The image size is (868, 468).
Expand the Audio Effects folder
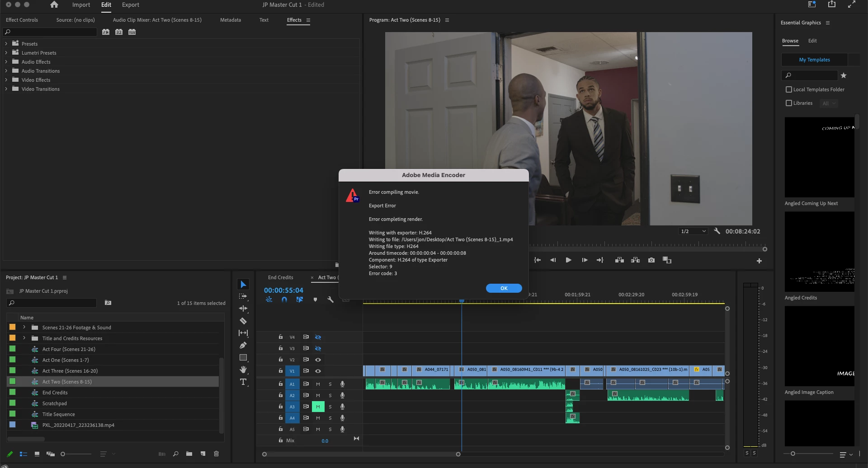6,62
